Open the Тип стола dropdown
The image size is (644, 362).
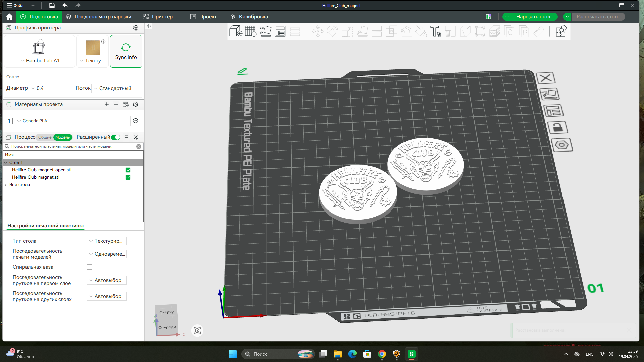click(x=107, y=241)
